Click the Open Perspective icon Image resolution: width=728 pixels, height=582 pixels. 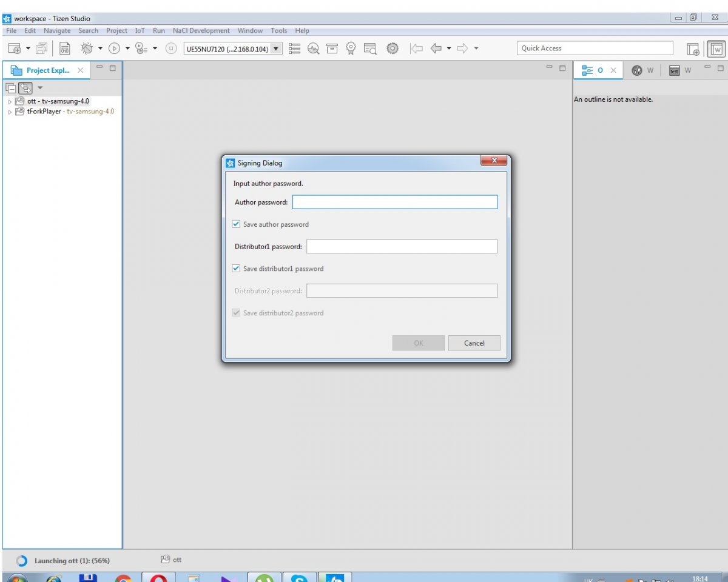click(693, 48)
